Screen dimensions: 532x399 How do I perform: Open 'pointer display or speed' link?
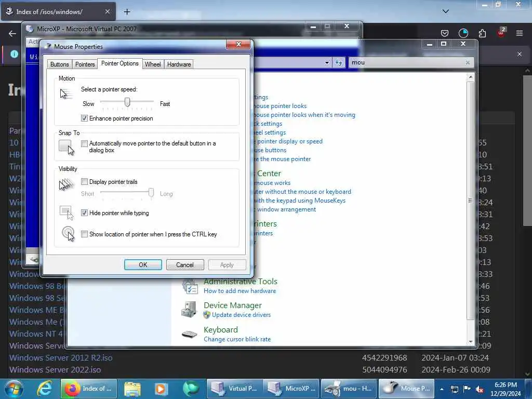[x=289, y=141]
